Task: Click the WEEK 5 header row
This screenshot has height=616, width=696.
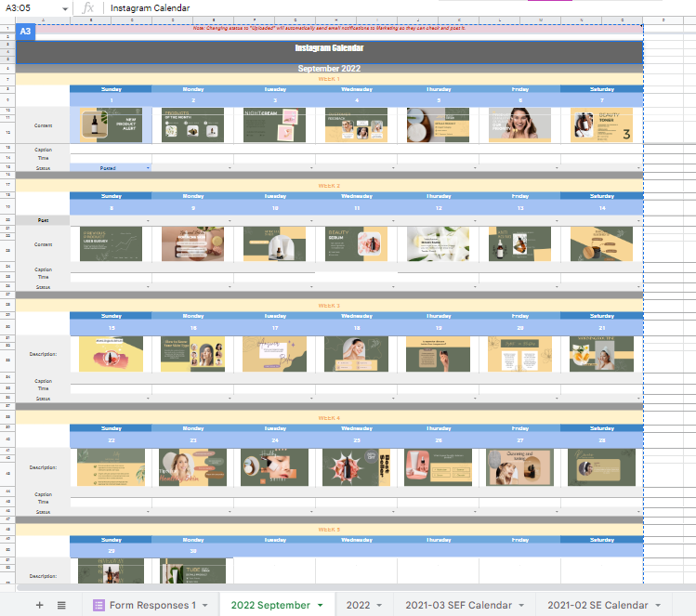Action: click(329, 530)
